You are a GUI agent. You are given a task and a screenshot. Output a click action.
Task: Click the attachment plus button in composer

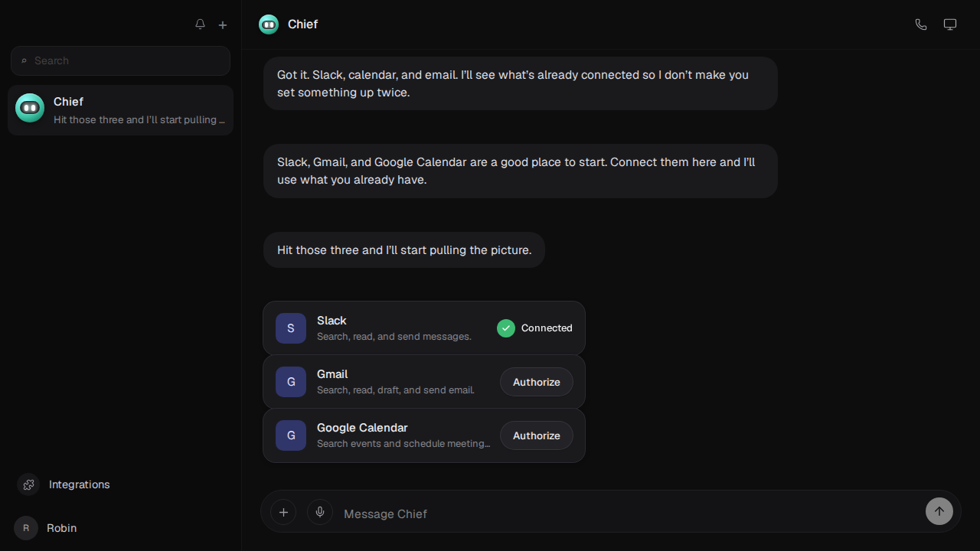click(x=283, y=512)
